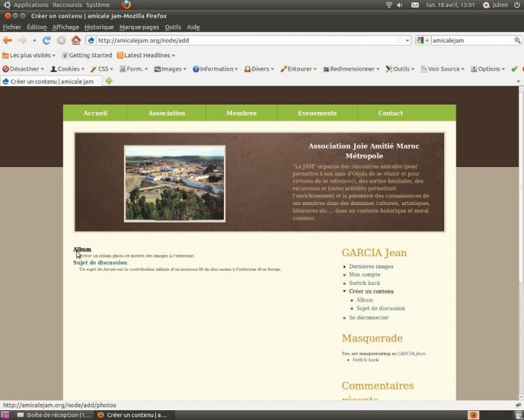Click the browser Back arrow button
The image size is (524, 420).
point(8,41)
